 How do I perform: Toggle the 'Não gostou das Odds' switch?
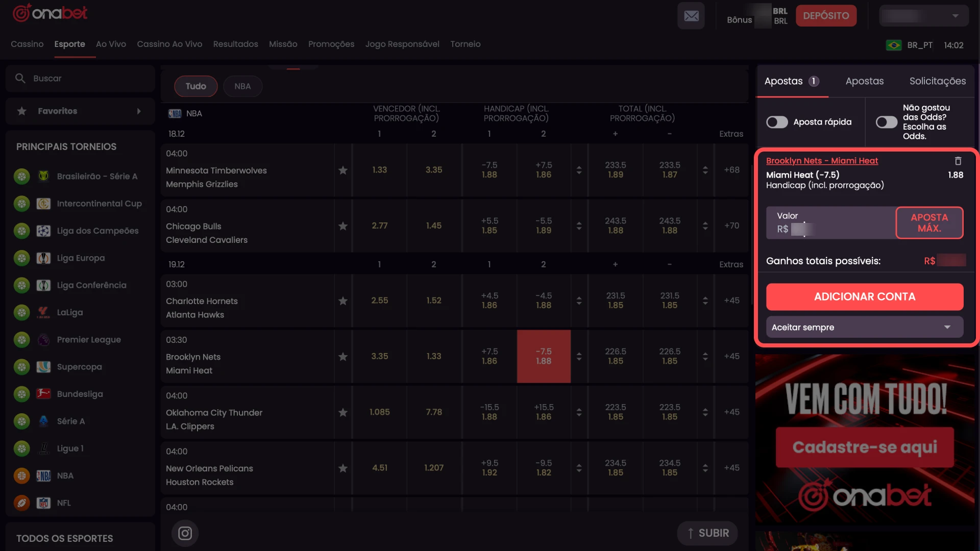coord(886,122)
